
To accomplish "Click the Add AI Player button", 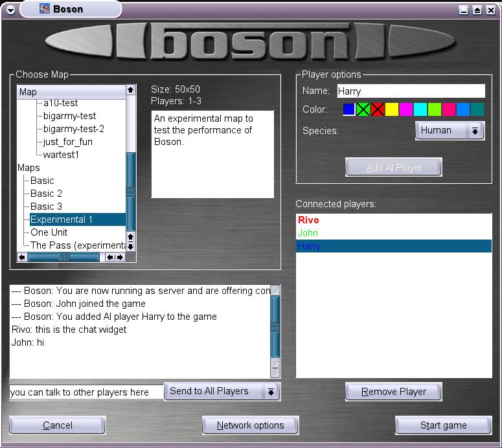I will pyautogui.click(x=393, y=167).
